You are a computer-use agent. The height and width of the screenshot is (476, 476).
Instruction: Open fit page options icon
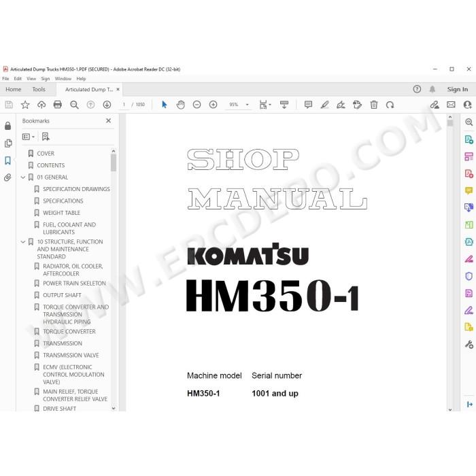tap(265, 105)
